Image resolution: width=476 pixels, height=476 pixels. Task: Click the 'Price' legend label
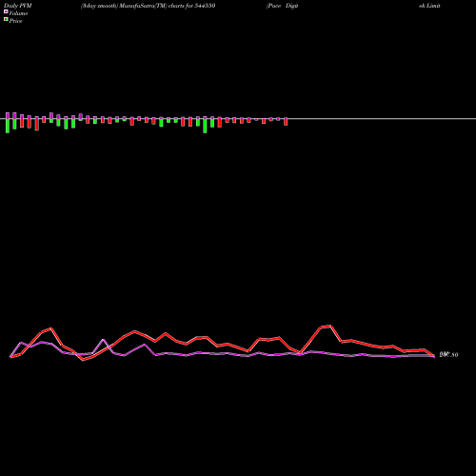click(x=15, y=21)
